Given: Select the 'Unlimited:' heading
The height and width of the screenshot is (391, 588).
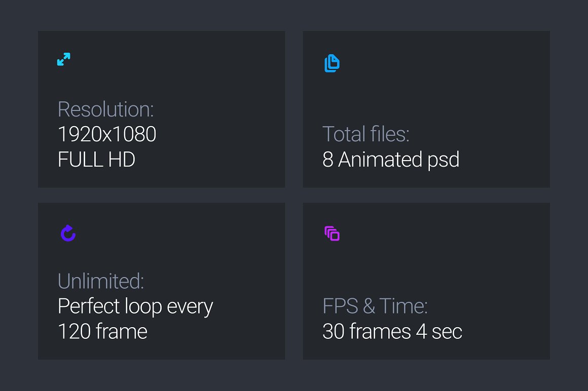Looking at the screenshot, I should pos(101,281).
